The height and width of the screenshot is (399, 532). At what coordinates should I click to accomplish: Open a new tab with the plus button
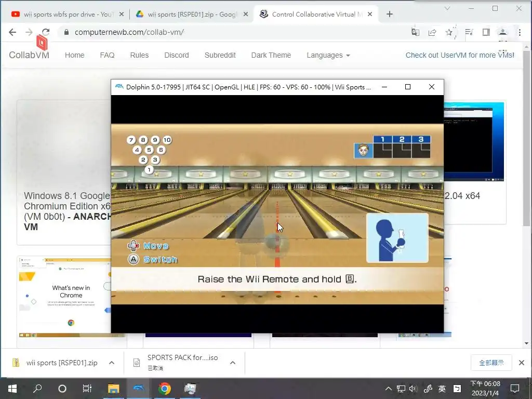click(x=390, y=14)
